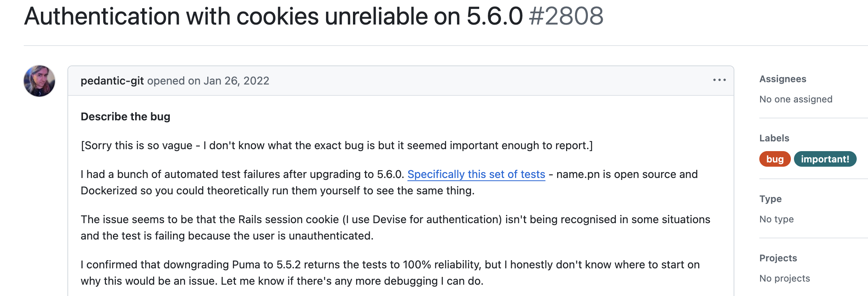Open the Type sidebar section
This screenshot has width=868, height=296.
[x=770, y=199]
